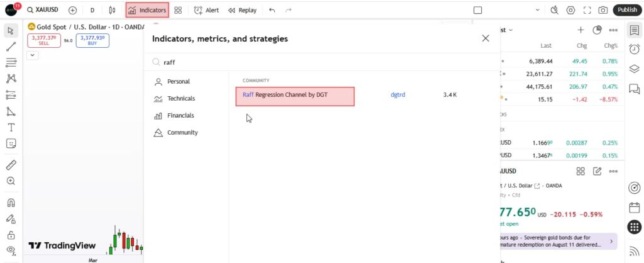Toggle magnet mode
Screen dimensions: 644x263
[x=11, y=203]
